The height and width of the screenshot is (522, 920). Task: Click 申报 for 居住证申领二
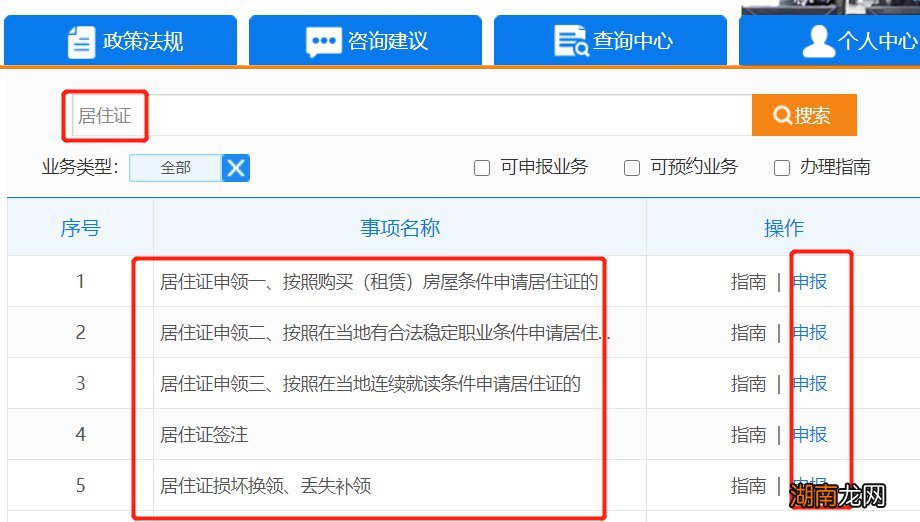coord(810,333)
